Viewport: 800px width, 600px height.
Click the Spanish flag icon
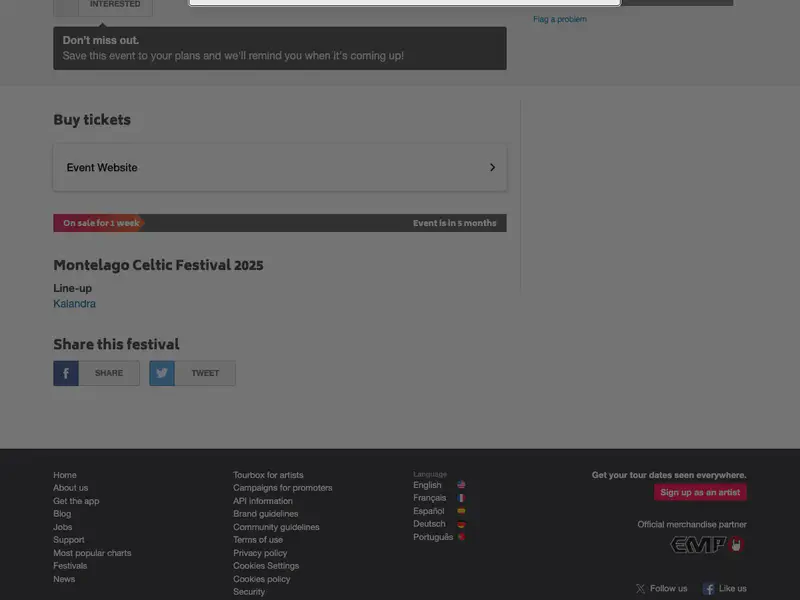(x=461, y=511)
